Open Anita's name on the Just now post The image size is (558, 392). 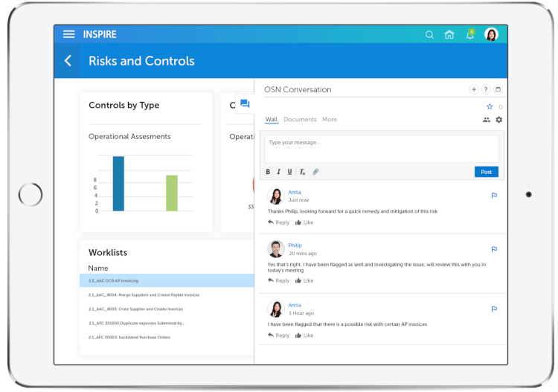(295, 192)
